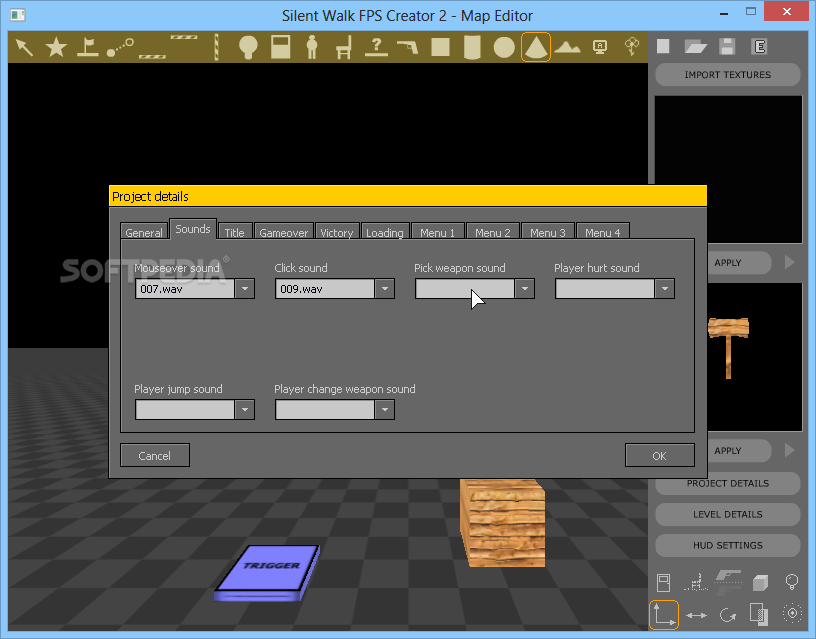The width and height of the screenshot is (816, 639).
Task: Select the chair furniture tool
Action: (344, 47)
